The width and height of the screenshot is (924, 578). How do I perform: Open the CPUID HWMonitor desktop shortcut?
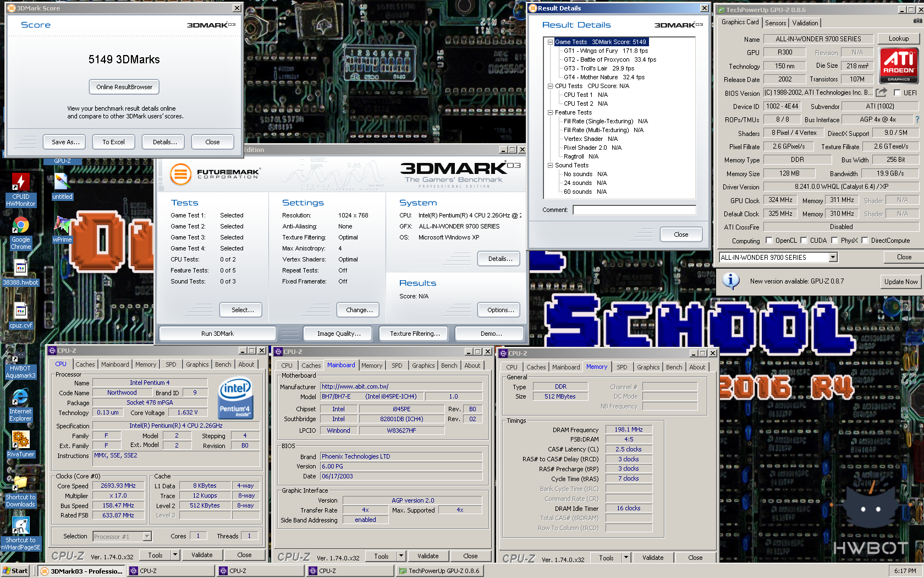click(21, 190)
